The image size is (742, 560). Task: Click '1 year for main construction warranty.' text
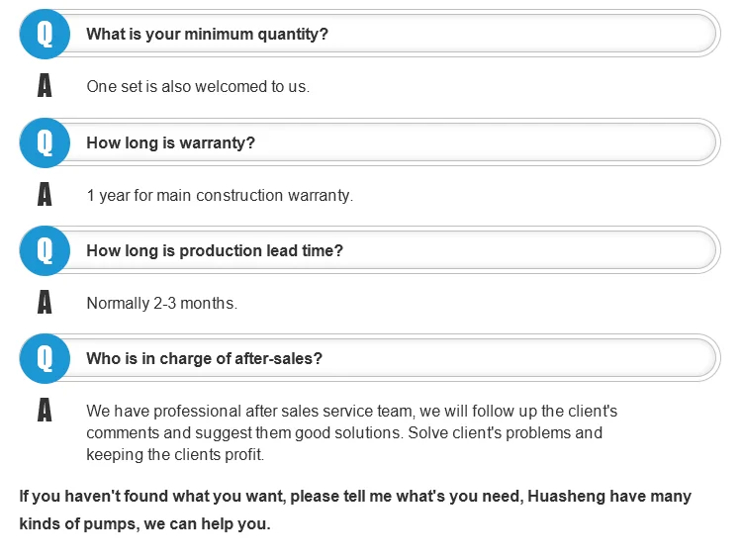pyautogui.click(x=220, y=195)
